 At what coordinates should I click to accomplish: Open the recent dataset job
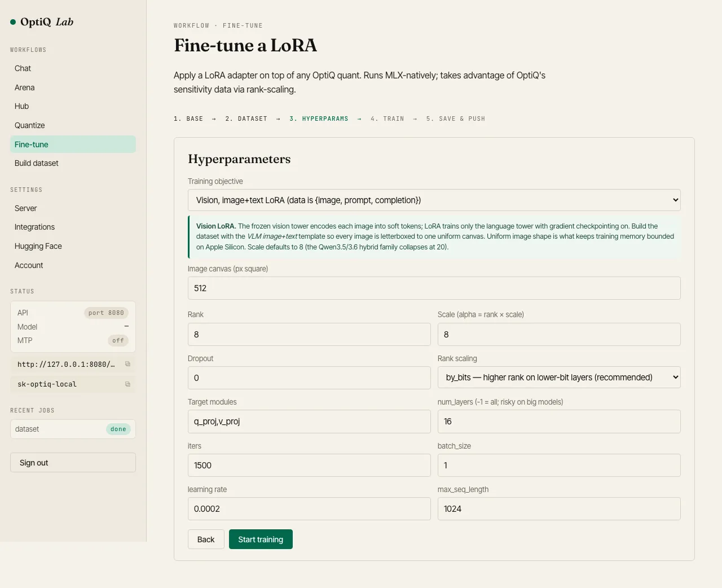(x=73, y=429)
